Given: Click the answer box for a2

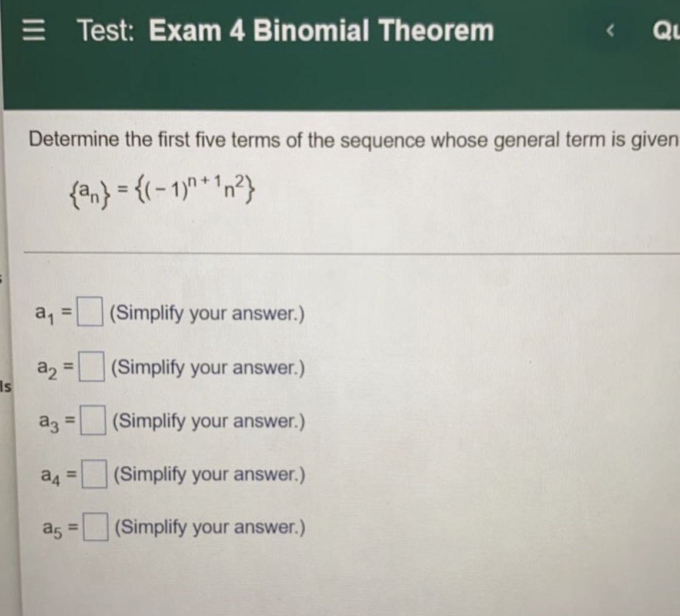Looking at the screenshot, I should (92, 366).
